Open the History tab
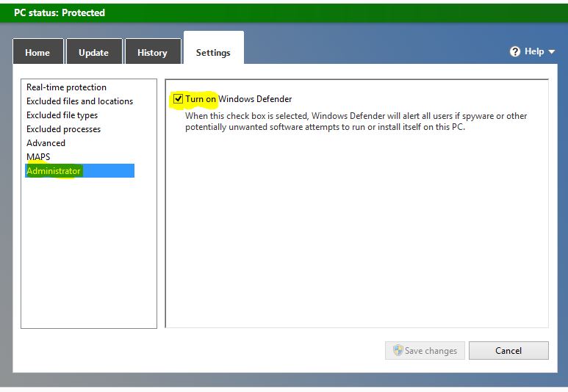The image size is (568, 392). 153,51
